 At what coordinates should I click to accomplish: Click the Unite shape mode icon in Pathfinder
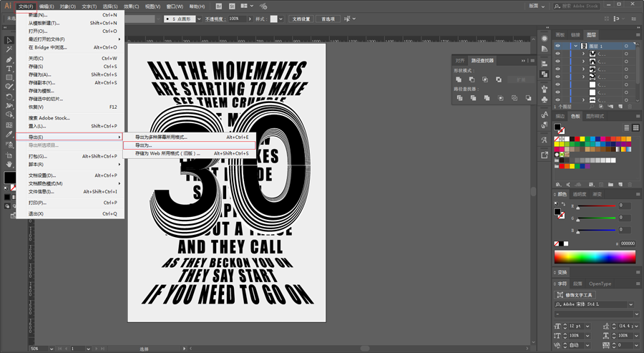pyautogui.click(x=459, y=79)
